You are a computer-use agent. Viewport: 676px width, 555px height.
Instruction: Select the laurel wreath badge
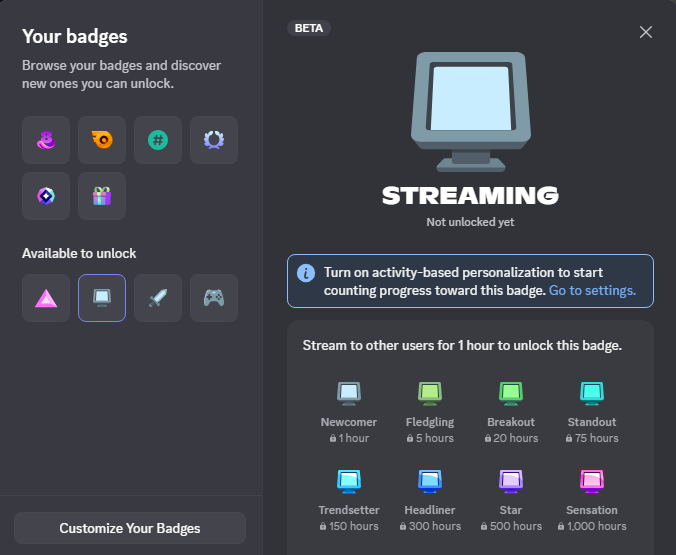tap(214, 140)
